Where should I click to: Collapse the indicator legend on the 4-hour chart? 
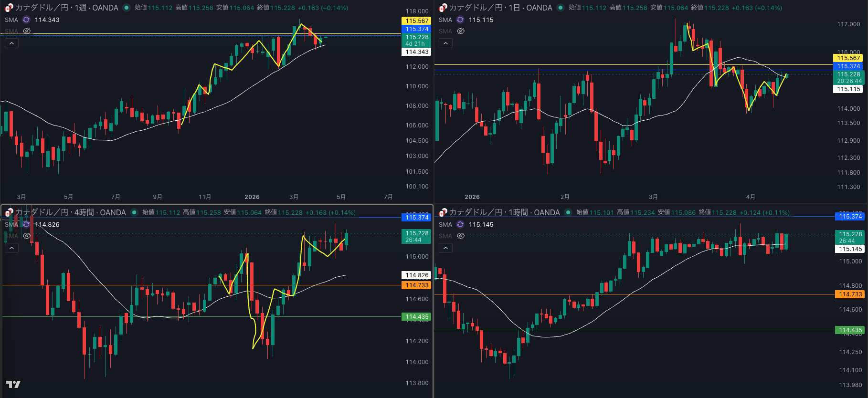(x=11, y=248)
